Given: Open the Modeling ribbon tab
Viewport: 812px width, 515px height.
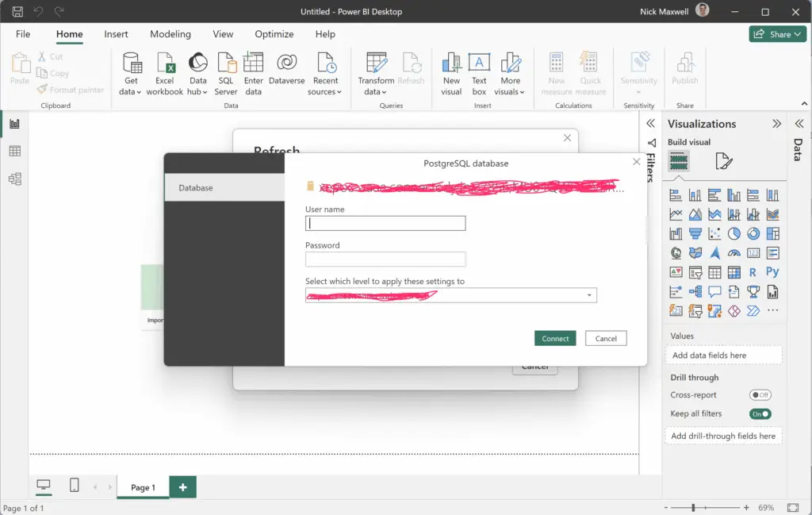Looking at the screenshot, I should (170, 34).
